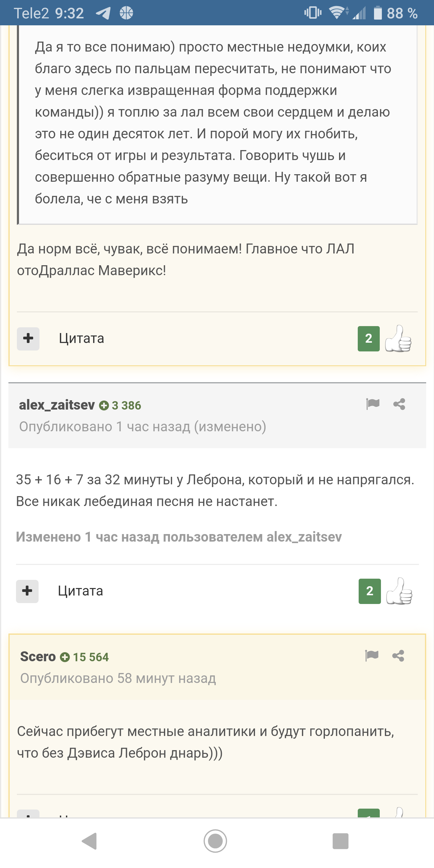The height and width of the screenshot is (868, 434).
Task: Toggle multiquote plus on the ЛАЛ reply
Action: (x=28, y=338)
